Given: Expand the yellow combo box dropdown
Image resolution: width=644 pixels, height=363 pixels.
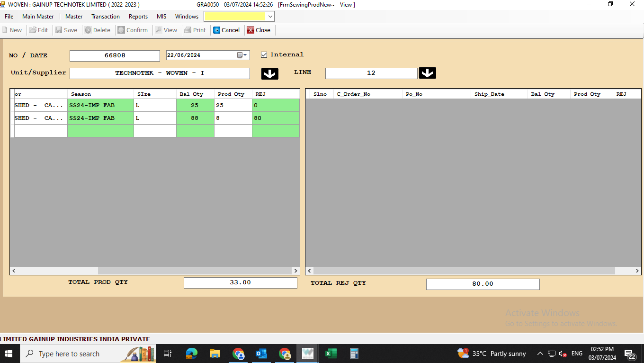Looking at the screenshot, I should (x=270, y=17).
